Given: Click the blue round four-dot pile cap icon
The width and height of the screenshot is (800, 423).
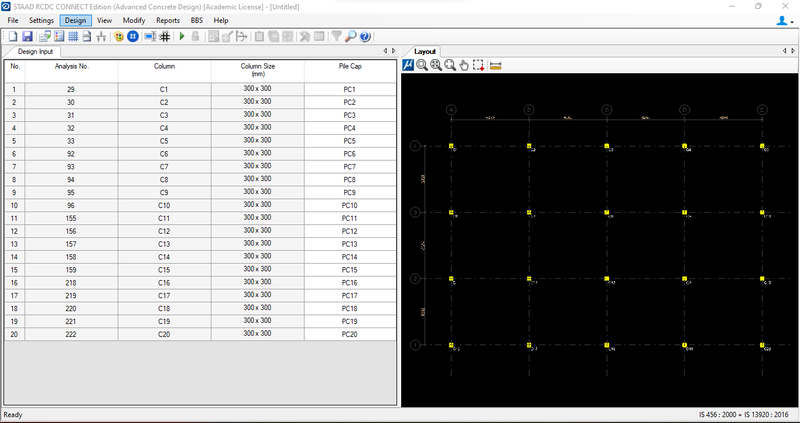Looking at the screenshot, I should click(133, 36).
